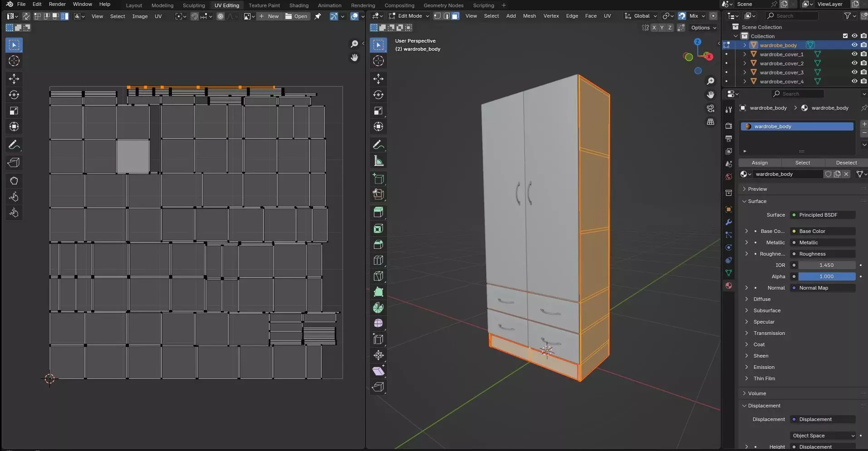Switch to orthographic/perspective view icon
This screenshot has height=451, width=868.
[x=711, y=122]
